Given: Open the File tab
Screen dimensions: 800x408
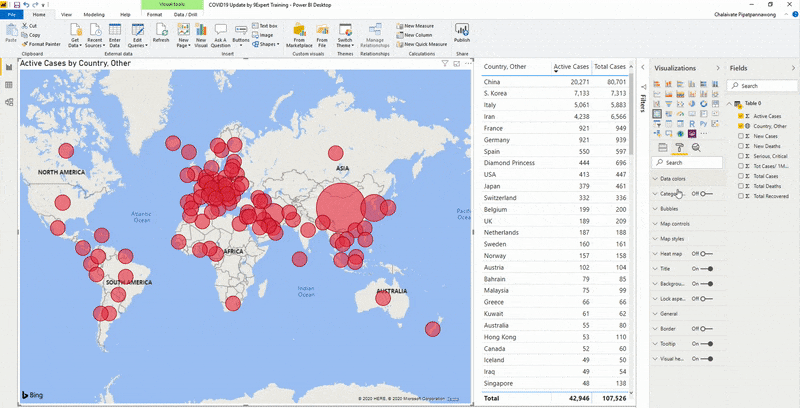Looking at the screenshot, I should click(11, 15).
